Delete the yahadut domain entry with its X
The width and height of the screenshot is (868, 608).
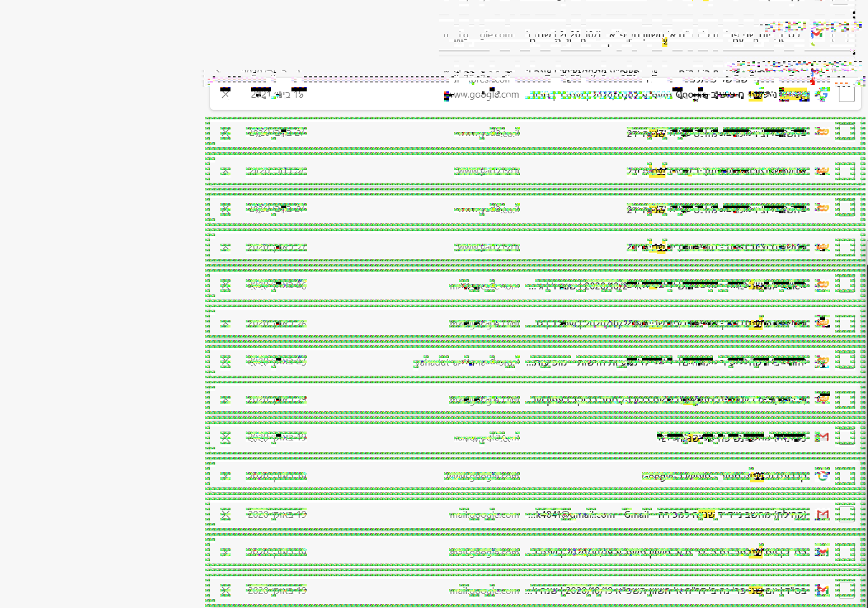point(225,362)
